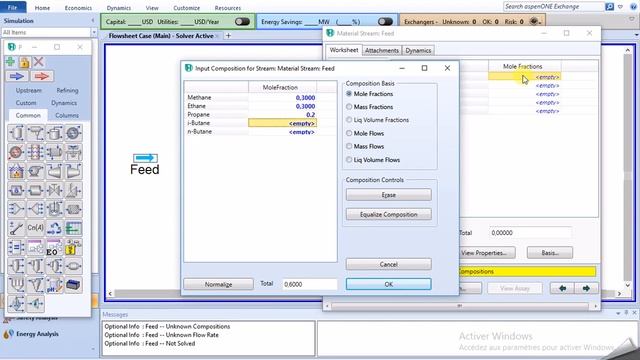Select Liq Volume Fractions composition basis
The height and width of the screenshot is (360, 640).
[349, 120]
